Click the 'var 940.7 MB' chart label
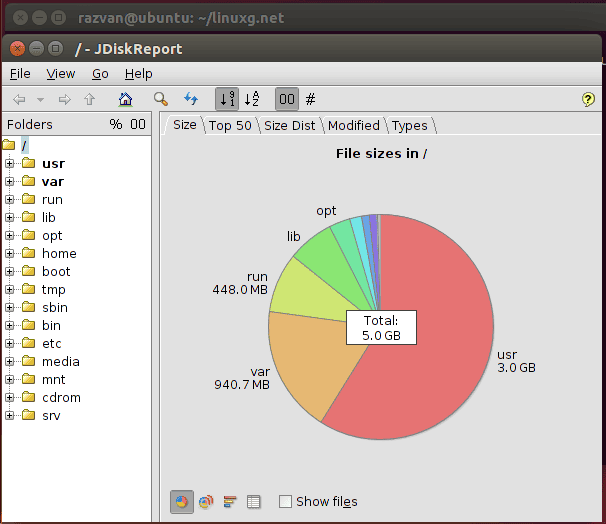Viewport: 606px width, 524px height. click(242, 378)
